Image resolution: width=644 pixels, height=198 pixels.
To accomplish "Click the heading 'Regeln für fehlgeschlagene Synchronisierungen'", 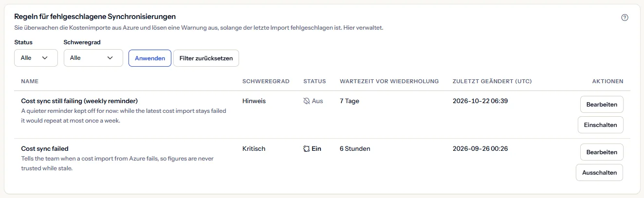I will pos(95,18).
